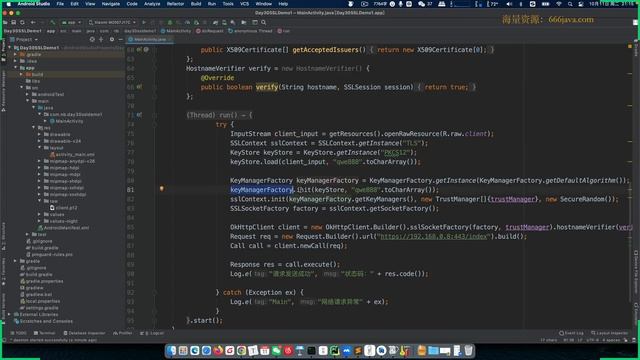The image size is (640, 360).
Task: Select the MainActivity.java editor tab
Action: pos(149,39)
